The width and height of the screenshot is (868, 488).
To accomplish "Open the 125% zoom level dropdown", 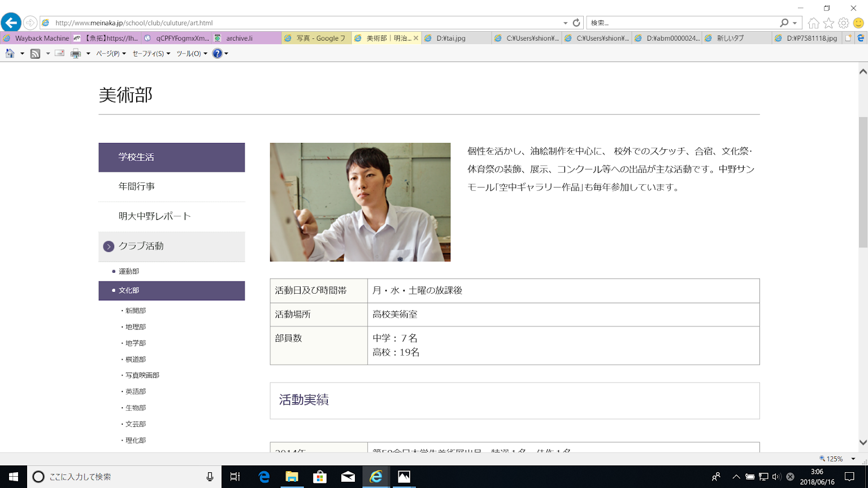I will click(x=853, y=459).
